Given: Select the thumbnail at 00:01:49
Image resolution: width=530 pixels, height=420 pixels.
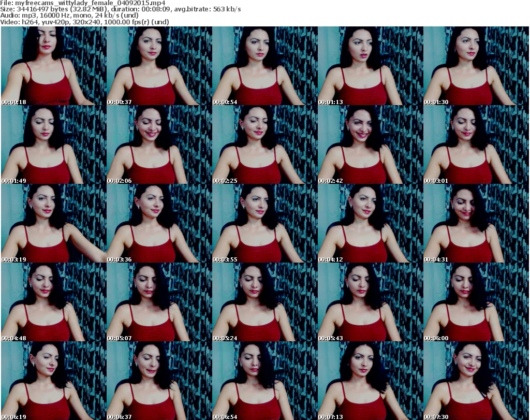Looking at the screenshot, I should point(54,144).
